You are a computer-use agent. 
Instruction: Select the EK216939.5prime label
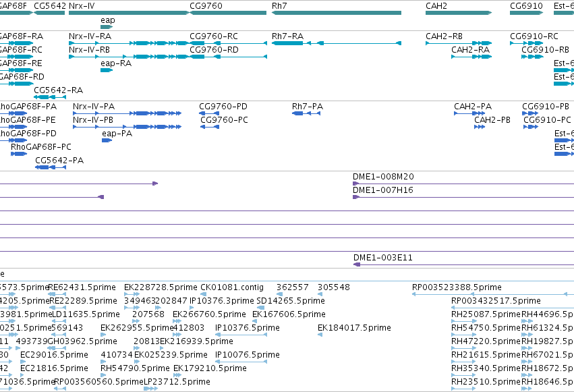tap(196, 341)
